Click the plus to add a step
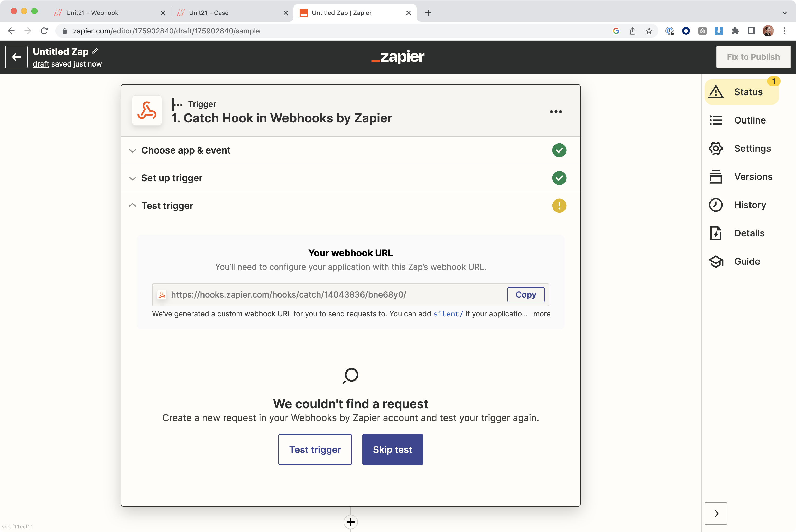796x532 pixels. point(351,522)
